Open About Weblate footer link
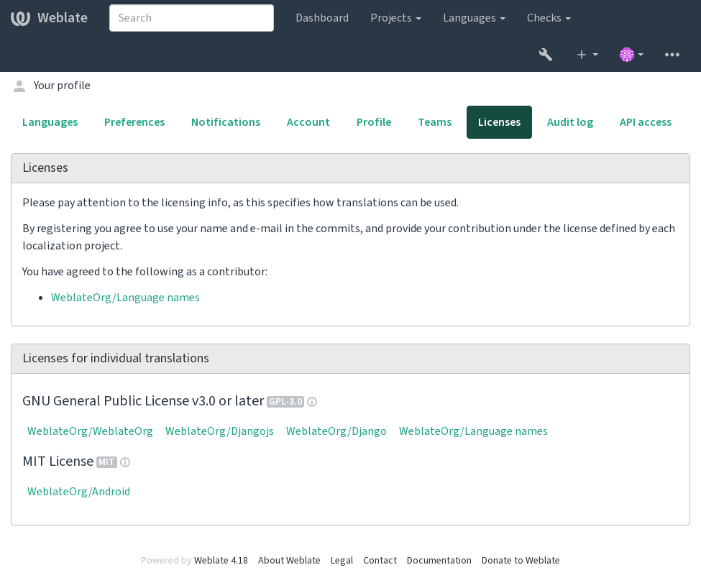Viewport: 701px width, 588px height. point(289,560)
